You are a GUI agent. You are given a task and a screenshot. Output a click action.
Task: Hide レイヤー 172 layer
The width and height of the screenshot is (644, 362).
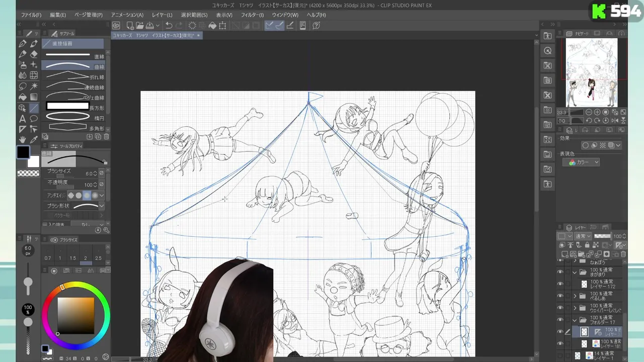coord(560,284)
